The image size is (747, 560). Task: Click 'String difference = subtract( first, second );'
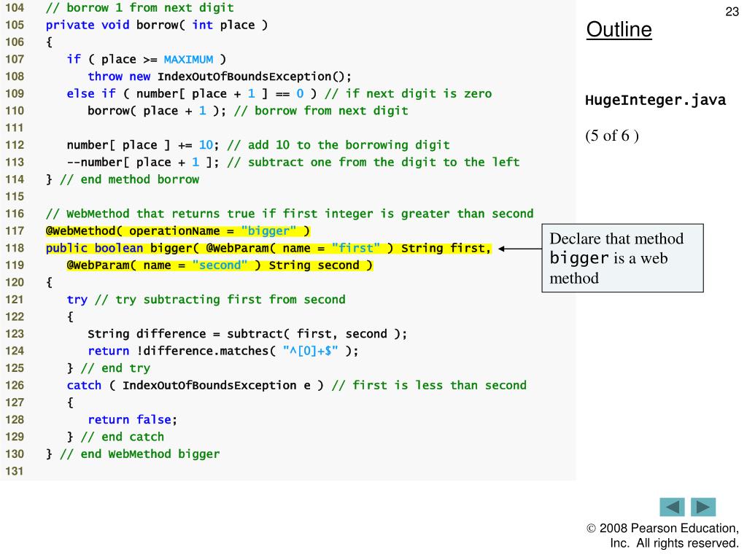(x=247, y=334)
